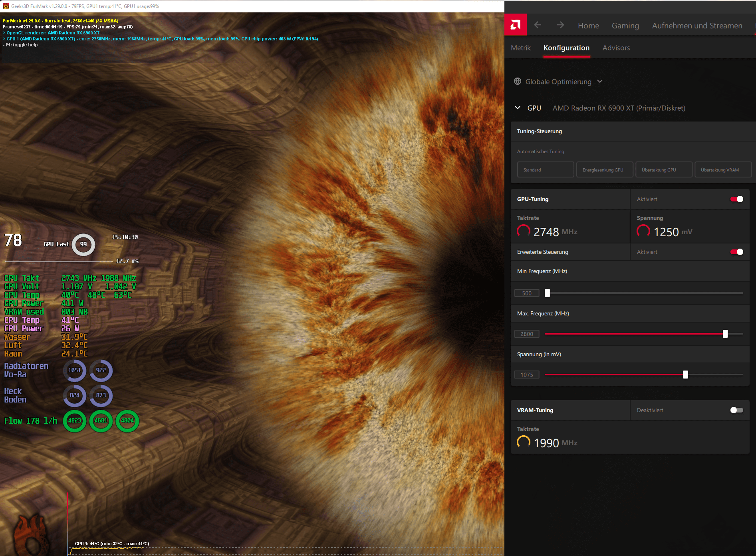
Task: Click the Heck 824 fan gauge
Action: 75,395
